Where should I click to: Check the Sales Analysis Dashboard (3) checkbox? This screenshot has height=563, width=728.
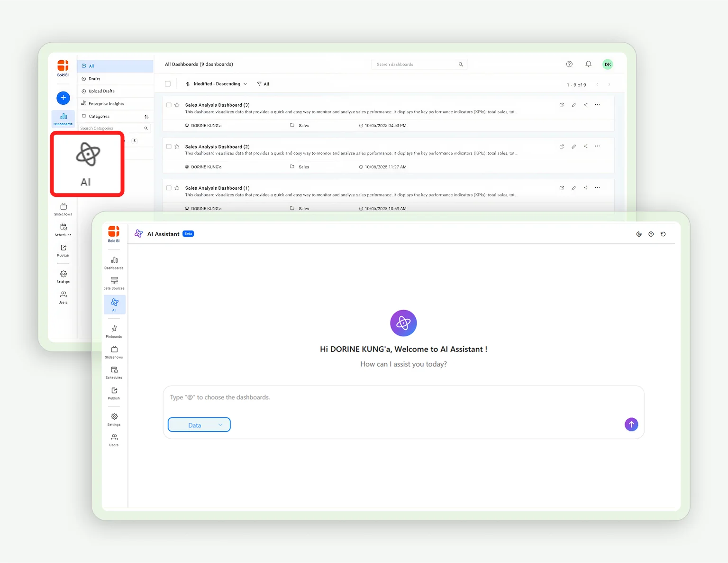(x=169, y=105)
